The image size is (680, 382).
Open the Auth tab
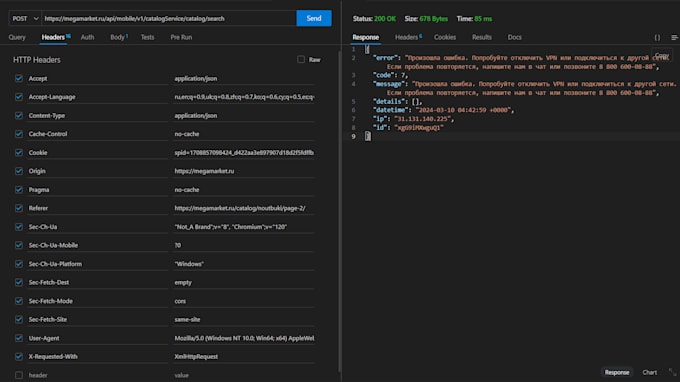tap(87, 37)
